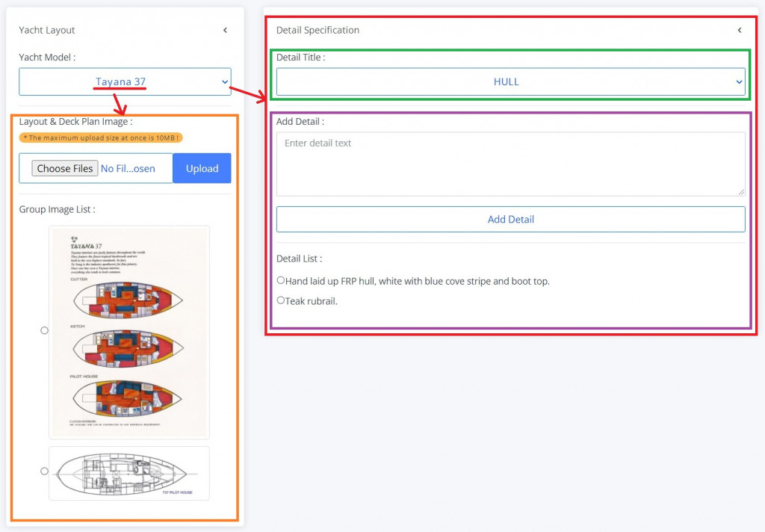Click the Add Detail field label
The image size is (765, 532).
(x=300, y=122)
